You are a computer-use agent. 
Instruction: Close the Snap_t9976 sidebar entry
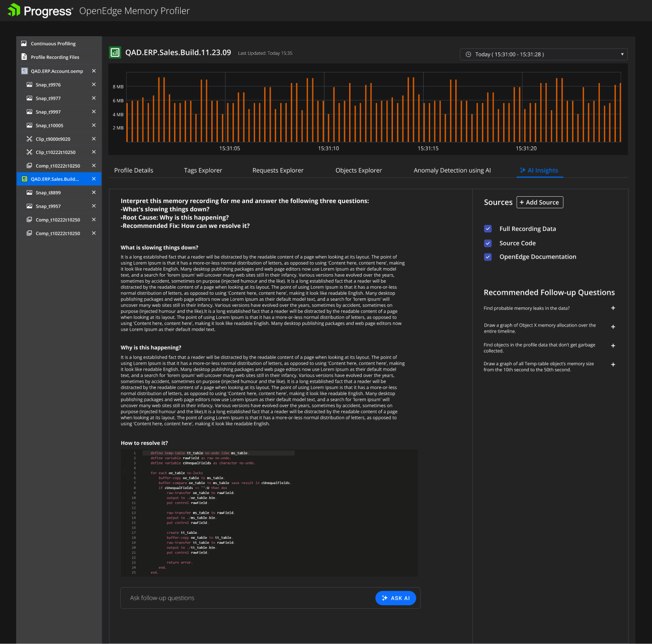(x=94, y=85)
